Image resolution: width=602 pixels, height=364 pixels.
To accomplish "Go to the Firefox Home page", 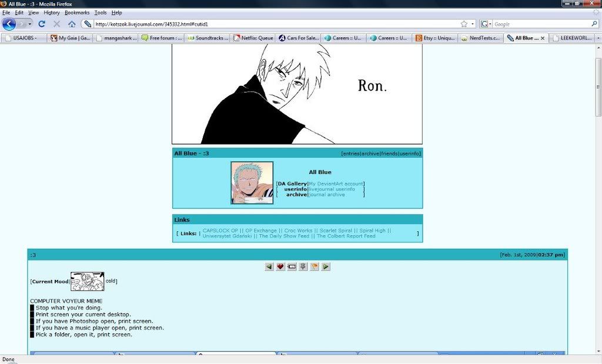I will 72,24.
